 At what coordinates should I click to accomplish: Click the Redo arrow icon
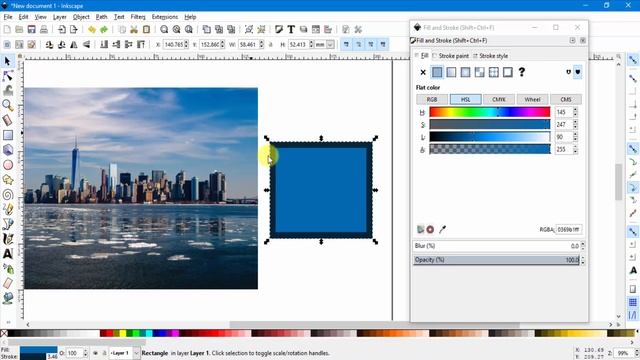[x=104, y=29]
